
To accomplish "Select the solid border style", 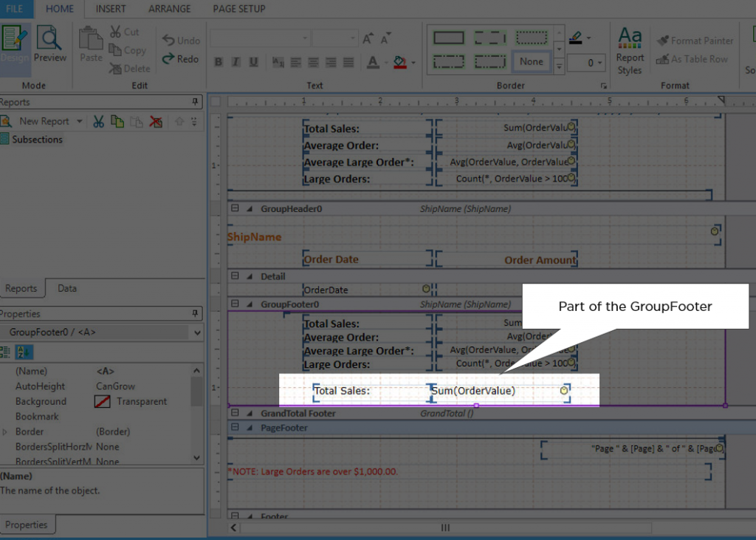I will (x=448, y=38).
